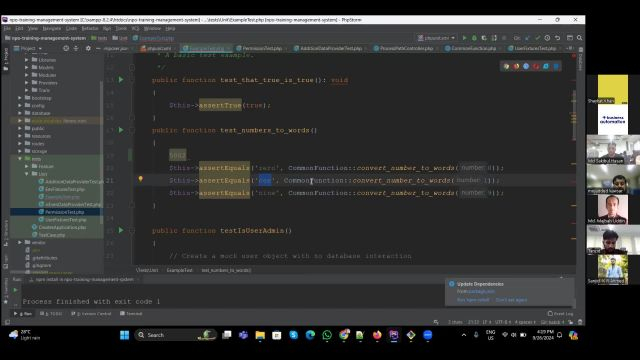The height and width of the screenshot is (360, 640).
Task: Click package.json link in Update Dependencies notification
Action: pos(481,291)
